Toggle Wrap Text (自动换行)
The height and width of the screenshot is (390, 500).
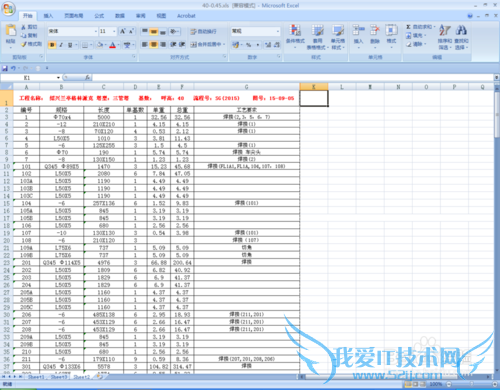point(203,31)
